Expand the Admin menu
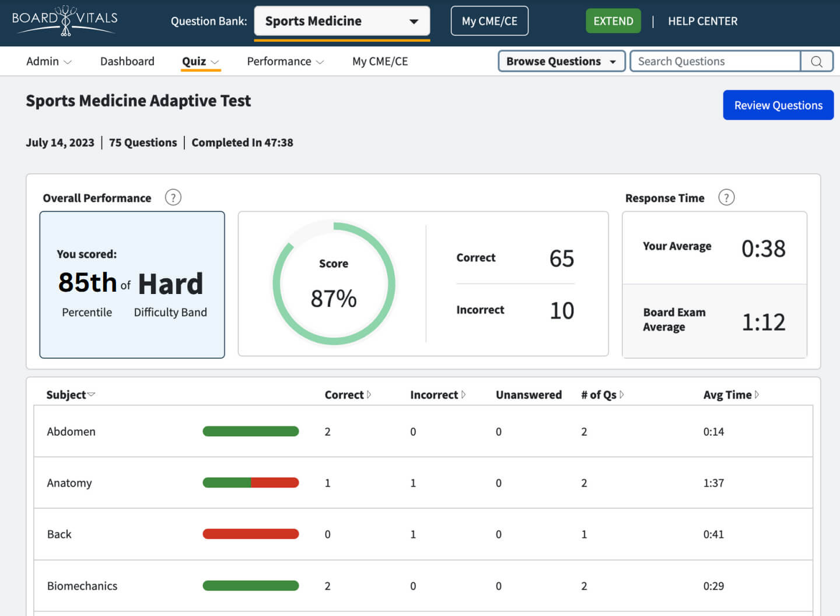This screenshot has height=616, width=840. [48, 61]
